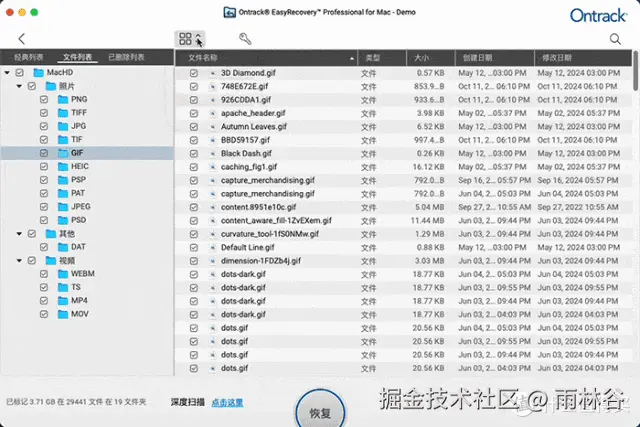
Task: Sort by the 类型 column header
Action: 382,58
